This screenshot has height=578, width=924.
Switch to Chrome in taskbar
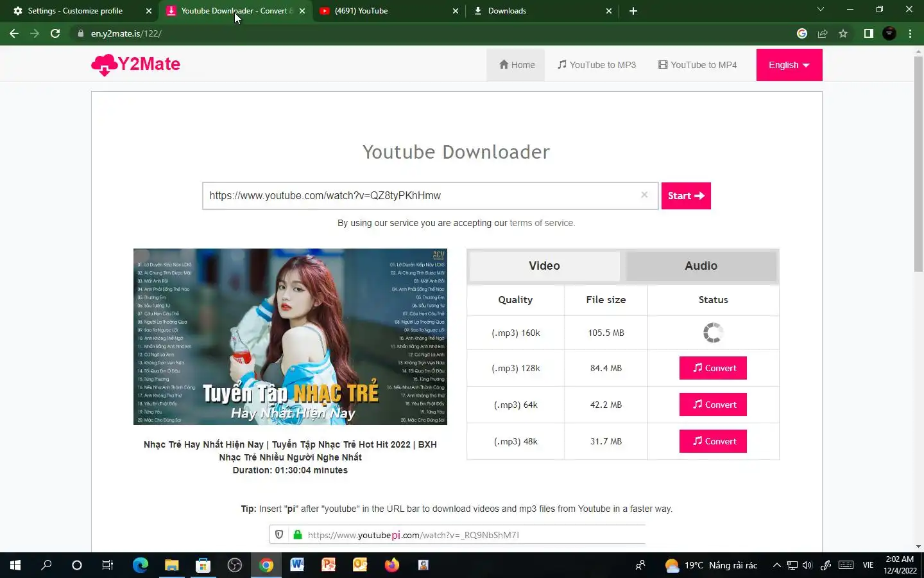266,565
